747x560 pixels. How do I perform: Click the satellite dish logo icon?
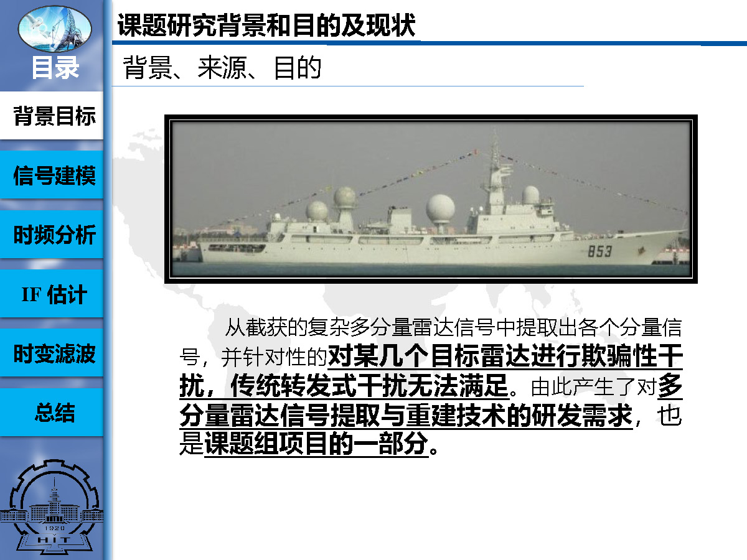55,28
